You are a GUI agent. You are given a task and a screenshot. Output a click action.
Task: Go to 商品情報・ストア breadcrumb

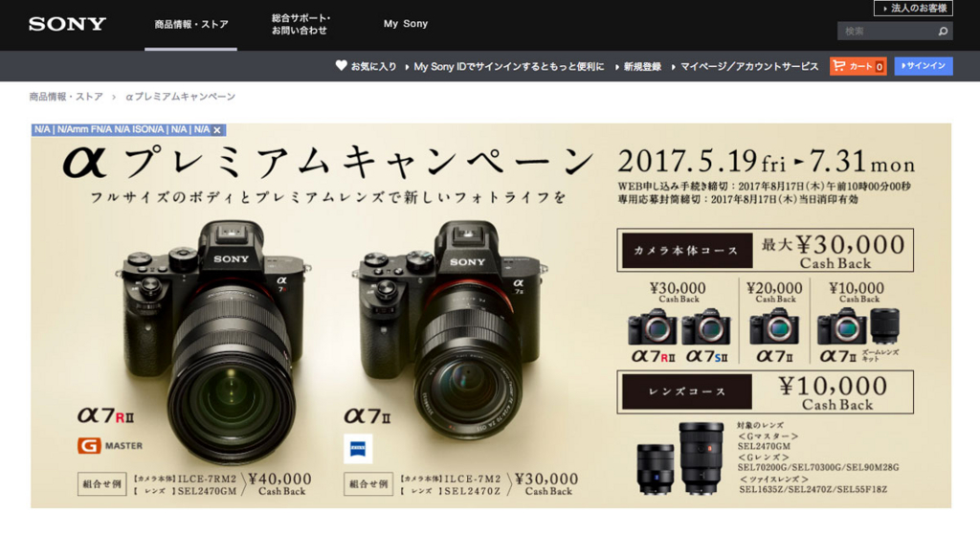coord(66,97)
